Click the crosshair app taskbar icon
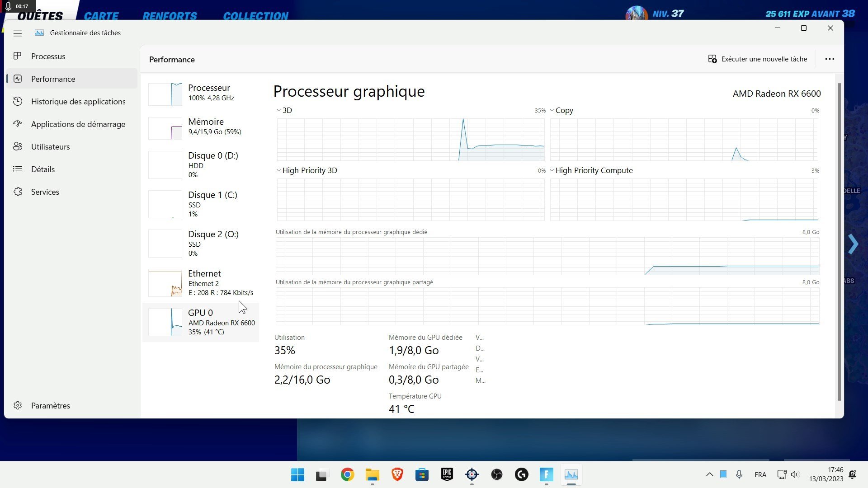This screenshot has width=868, height=488. tap(472, 474)
